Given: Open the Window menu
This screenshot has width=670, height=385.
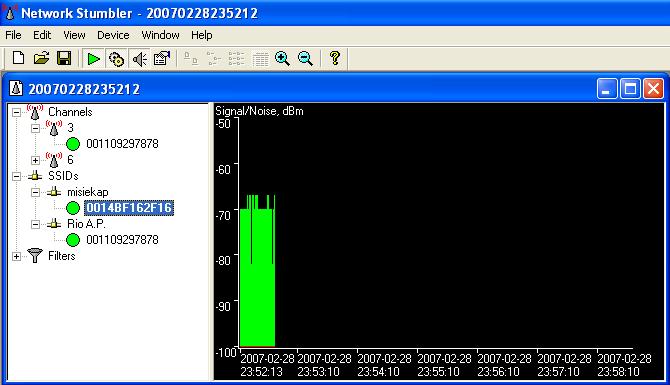Looking at the screenshot, I should [160, 35].
